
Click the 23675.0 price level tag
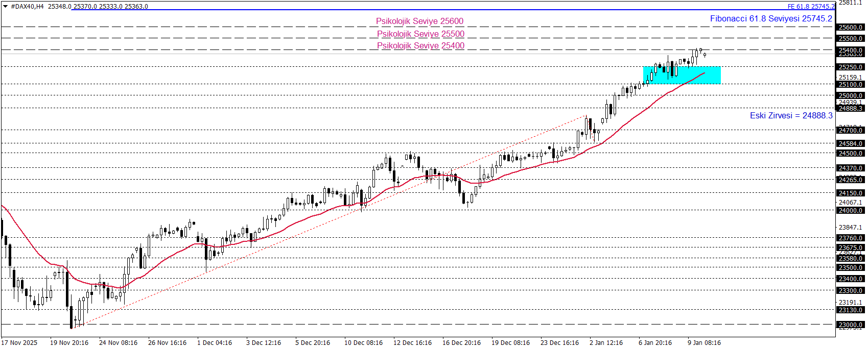(x=851, y=248)
